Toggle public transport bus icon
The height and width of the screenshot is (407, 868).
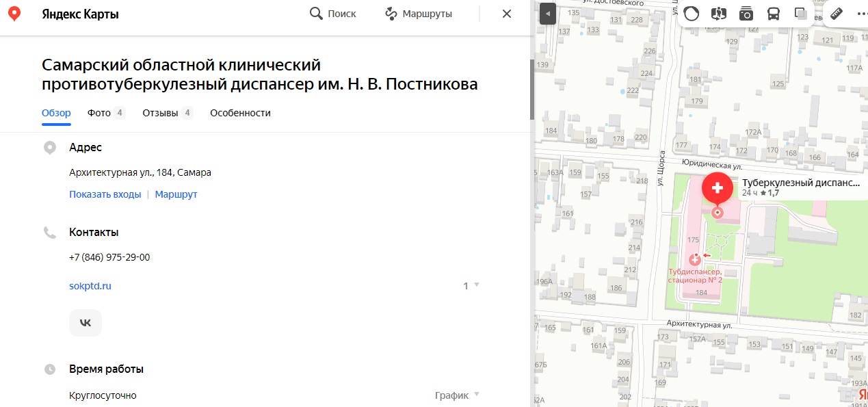click(773, 14)
